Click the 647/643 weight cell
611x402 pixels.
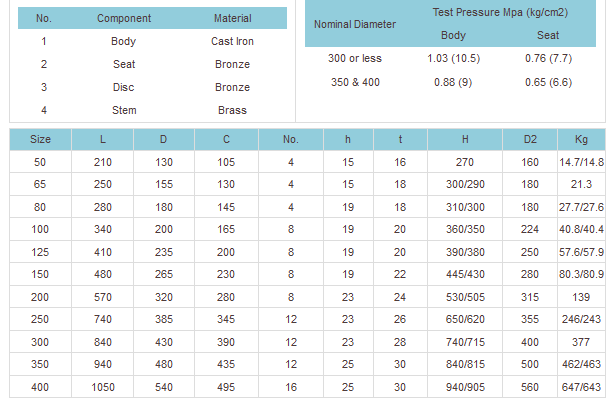[581, 385]
